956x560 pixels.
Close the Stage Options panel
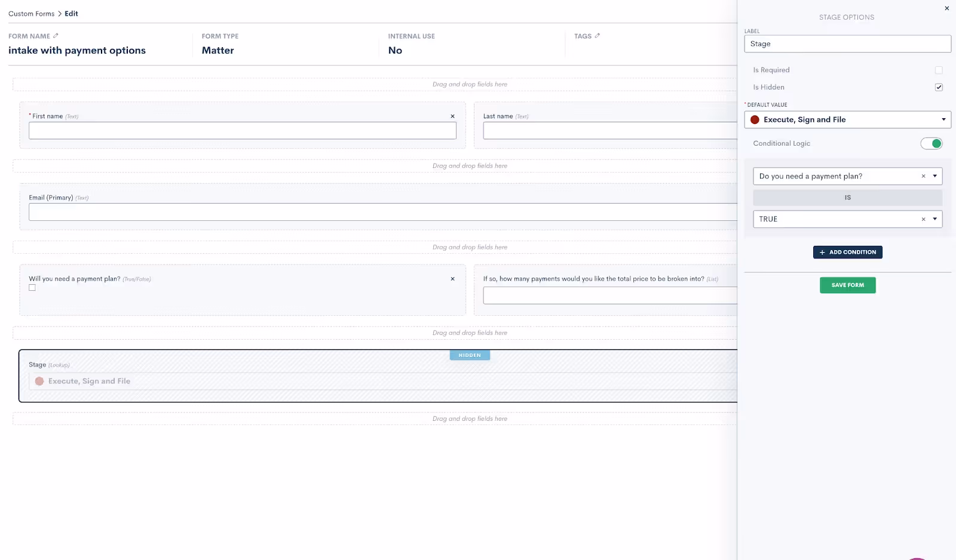click(x=946, y=8)
